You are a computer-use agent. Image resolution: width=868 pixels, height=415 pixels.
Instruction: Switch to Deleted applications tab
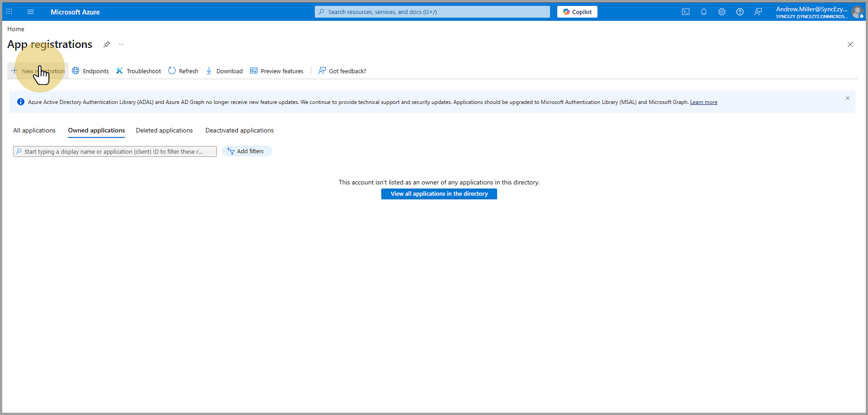tap(164, 130)
